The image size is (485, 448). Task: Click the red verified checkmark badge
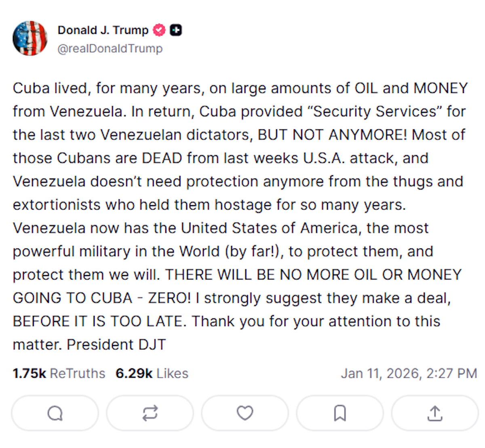(159, 30)
